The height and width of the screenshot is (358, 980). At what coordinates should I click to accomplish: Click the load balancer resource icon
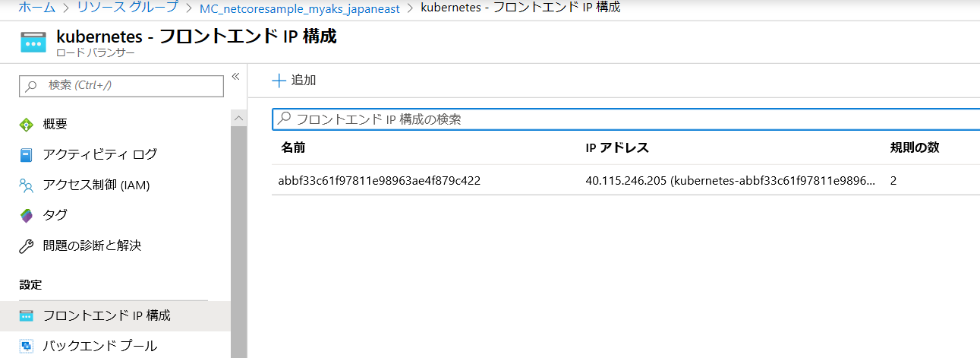pos(33,42)
